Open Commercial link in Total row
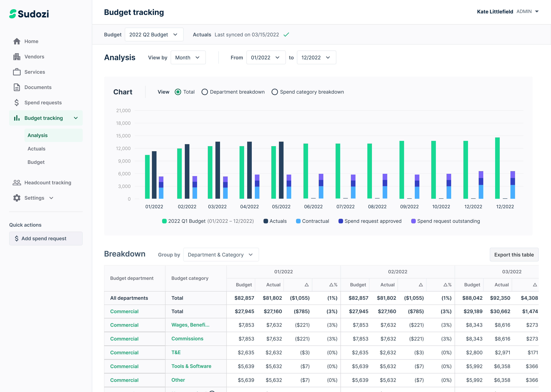 click(124, 311)
